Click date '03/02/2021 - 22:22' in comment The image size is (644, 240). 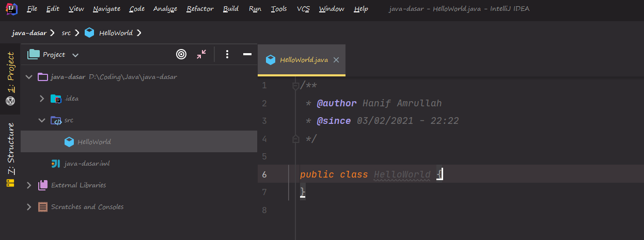[408, 121]
